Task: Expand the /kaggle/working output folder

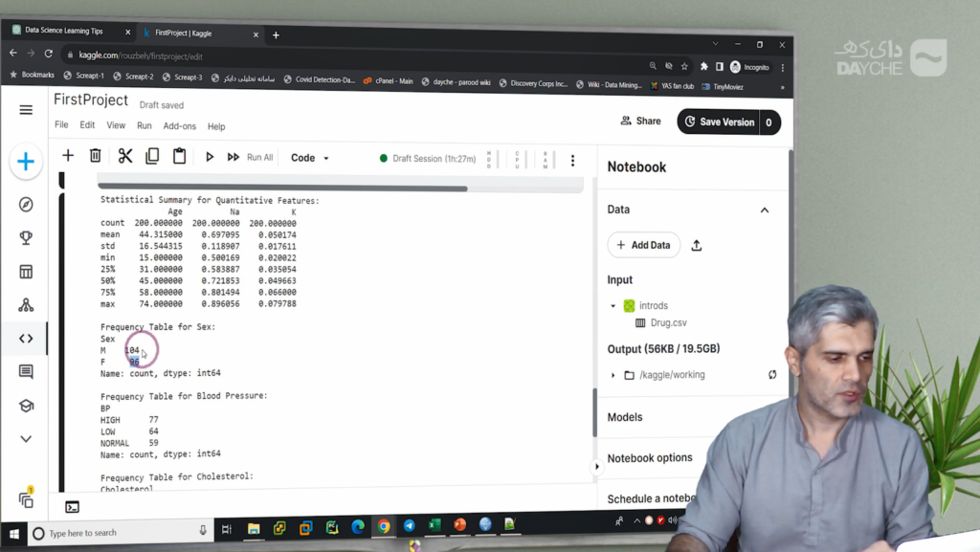Action: coord(613,375)
